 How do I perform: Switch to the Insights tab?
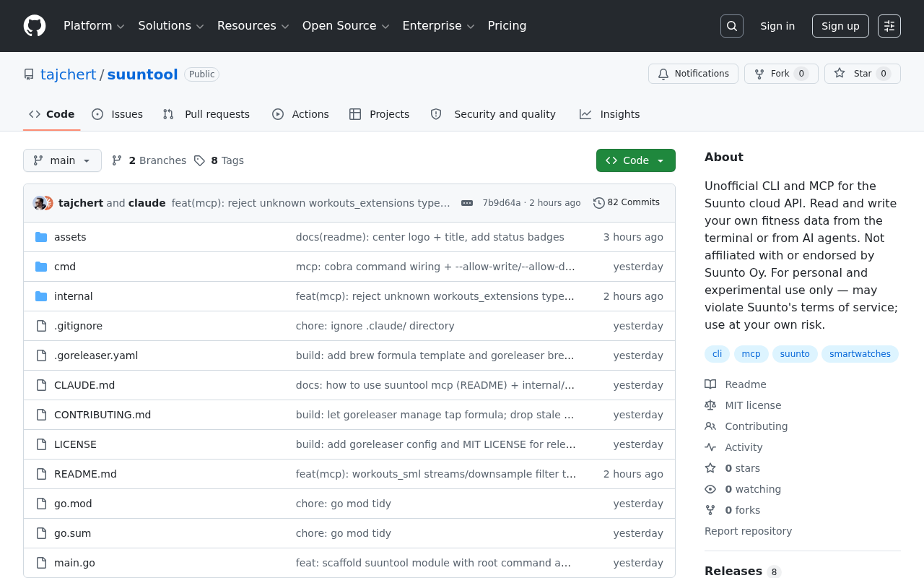[x=610, y=114]
